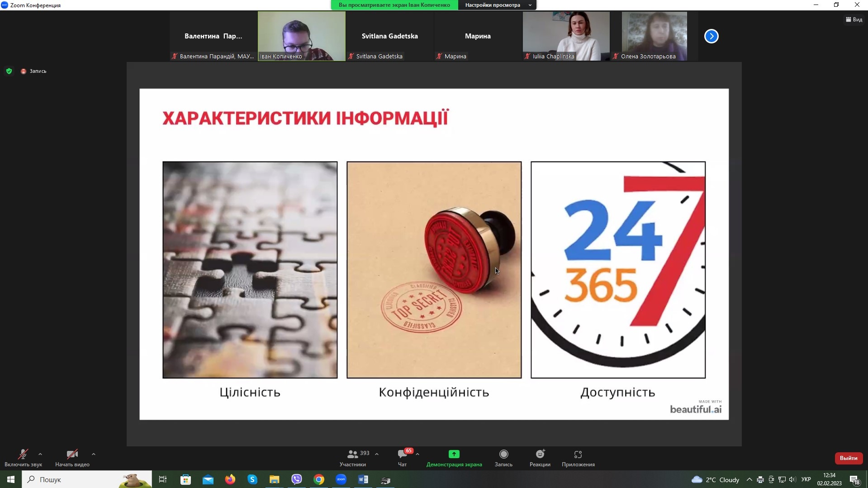This screenshot has width=868, height=488.
Task: Open the Вид view layout menu
Action: click(x=854, y=19)
